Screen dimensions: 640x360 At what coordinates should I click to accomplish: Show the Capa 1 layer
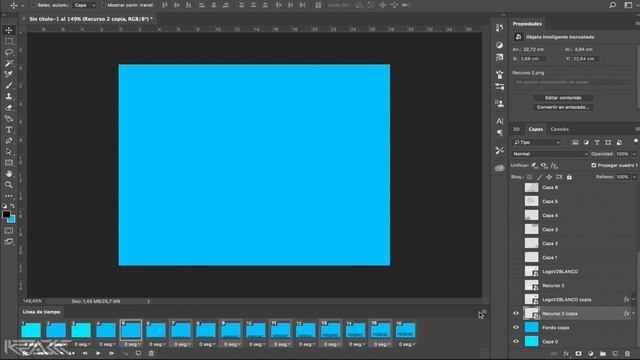click(516, 258)
